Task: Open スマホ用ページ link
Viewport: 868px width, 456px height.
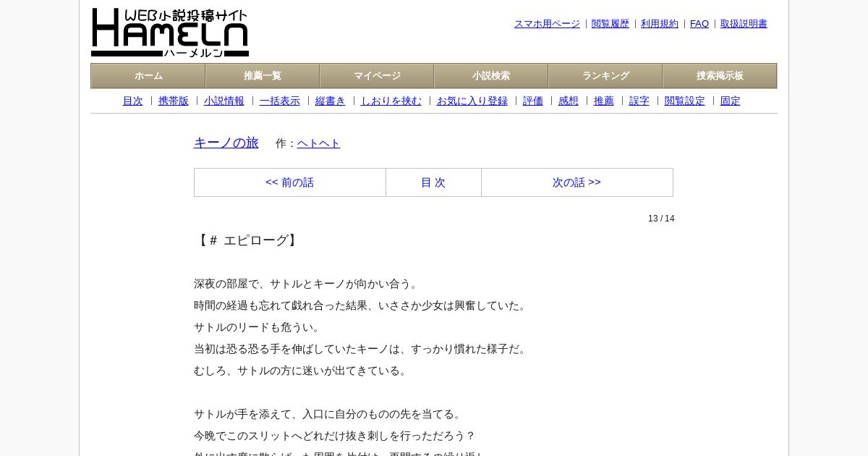Action: pos(547,24)
